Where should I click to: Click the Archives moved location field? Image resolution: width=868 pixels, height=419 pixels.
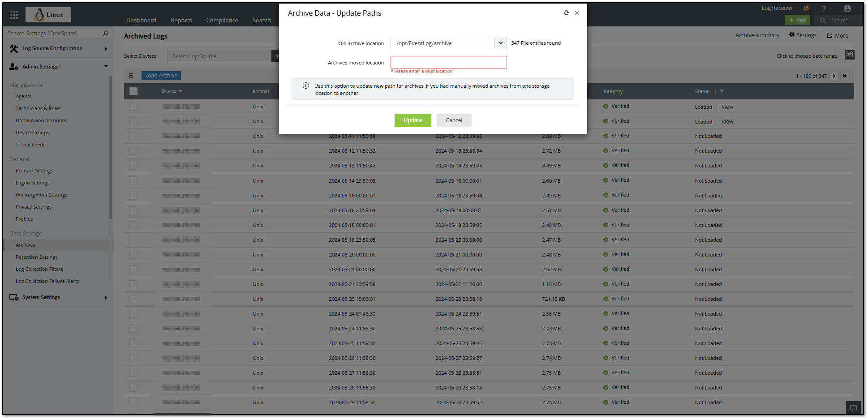coord(448,62)
